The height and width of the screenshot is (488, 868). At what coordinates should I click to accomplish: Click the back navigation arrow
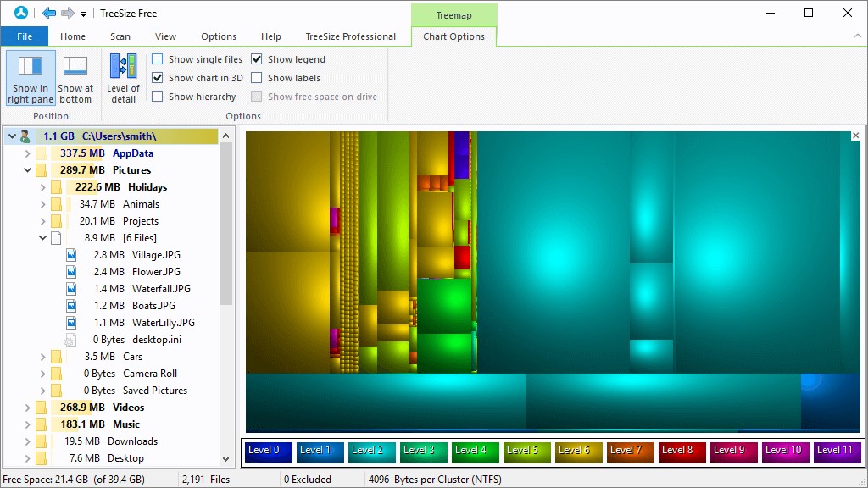click(49, 14)
